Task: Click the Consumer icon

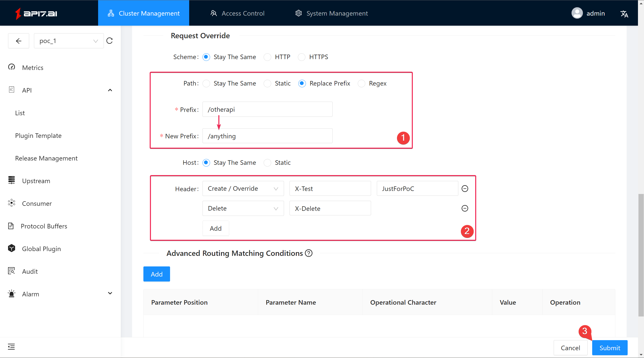Action: (x=12, y=203)
